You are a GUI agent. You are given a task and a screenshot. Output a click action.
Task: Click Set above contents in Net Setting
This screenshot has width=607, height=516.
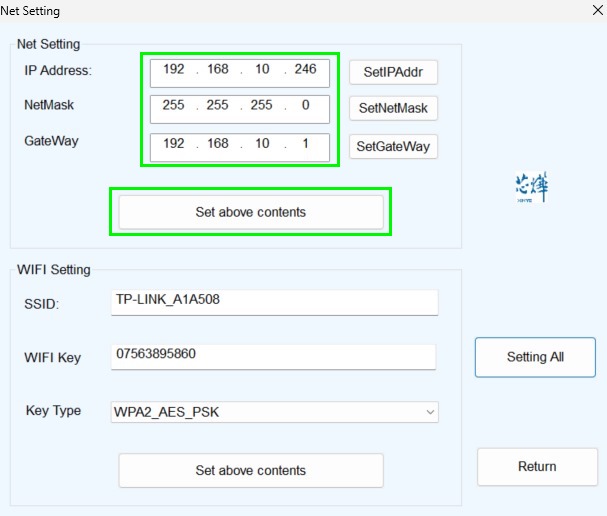coord(250,212)
